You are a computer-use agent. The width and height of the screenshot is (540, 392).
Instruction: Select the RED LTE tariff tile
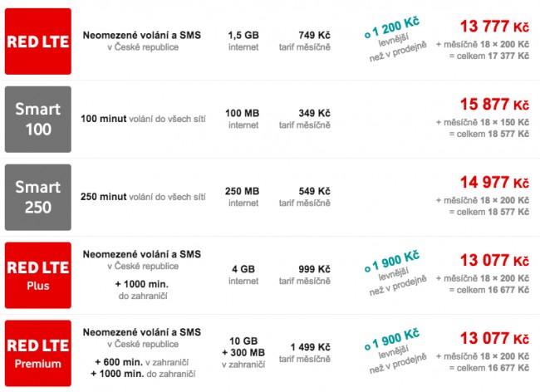coord(38,42)
